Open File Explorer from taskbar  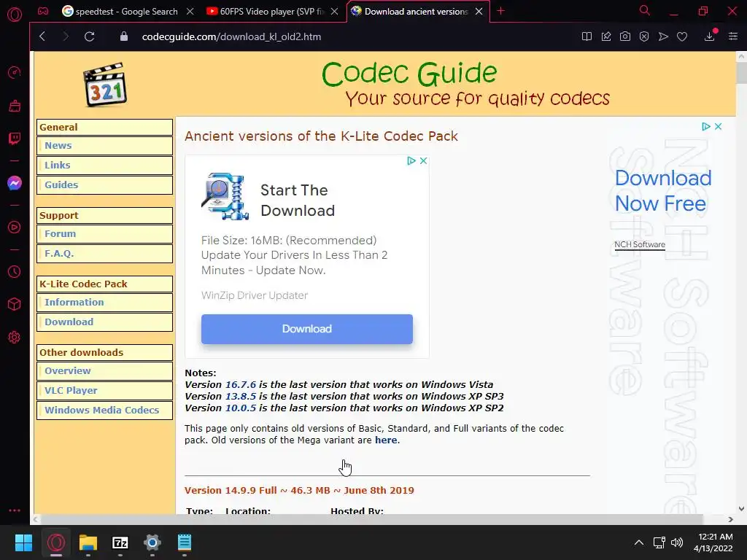88,542
